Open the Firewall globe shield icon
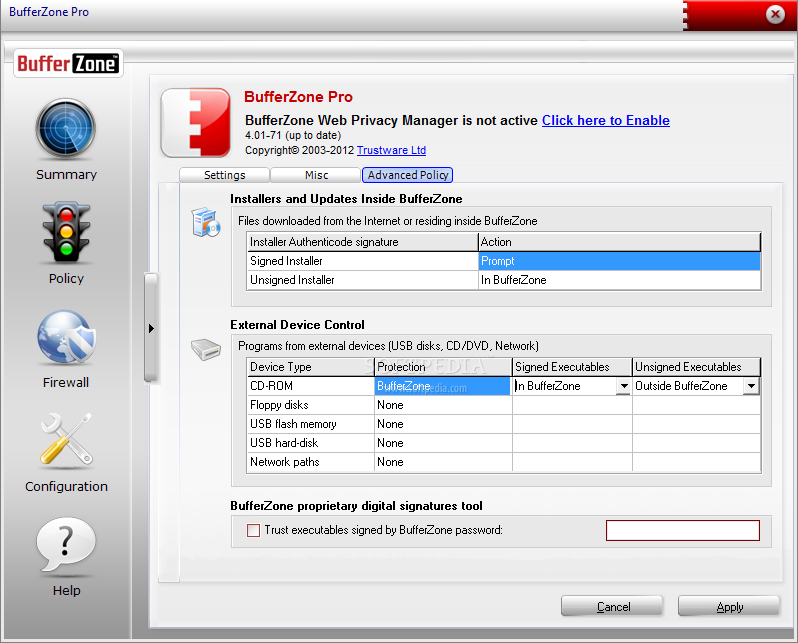 click(66, 337)
